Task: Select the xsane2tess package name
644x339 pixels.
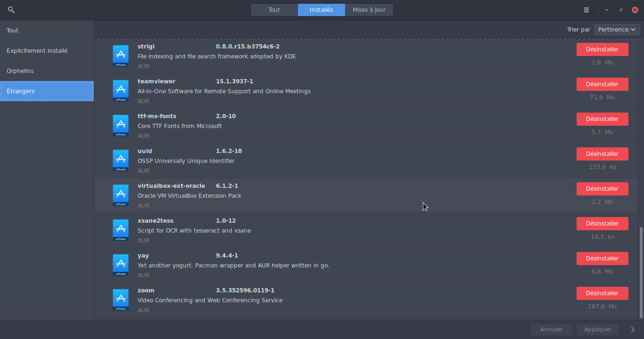Action: 156,221
